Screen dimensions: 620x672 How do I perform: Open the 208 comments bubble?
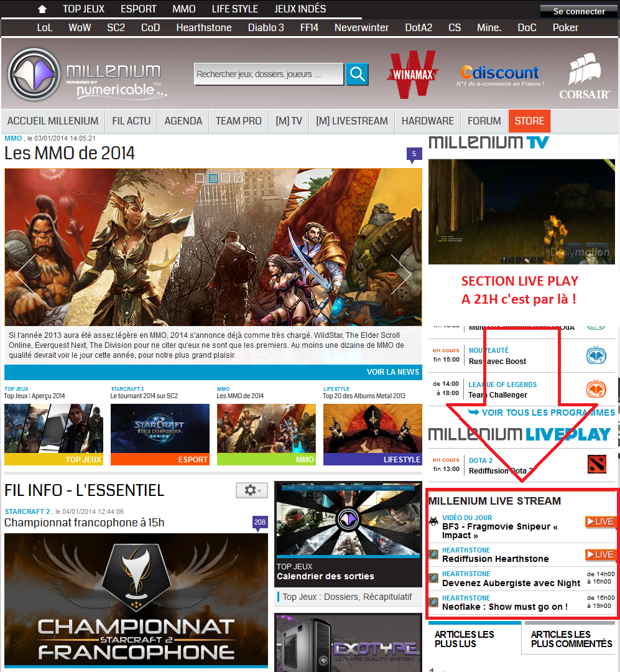pyautogui.click(x=260, y=523)
